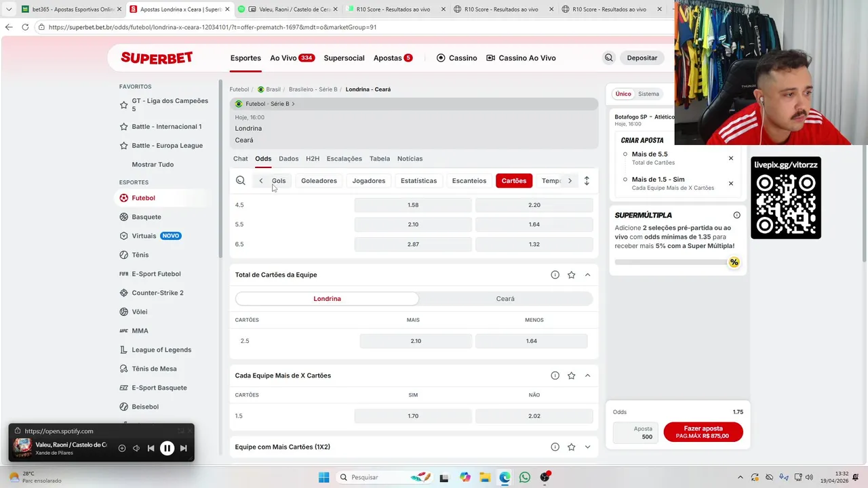Open Supermúltipla info icon
868x488 pixels.
point(736,215)
